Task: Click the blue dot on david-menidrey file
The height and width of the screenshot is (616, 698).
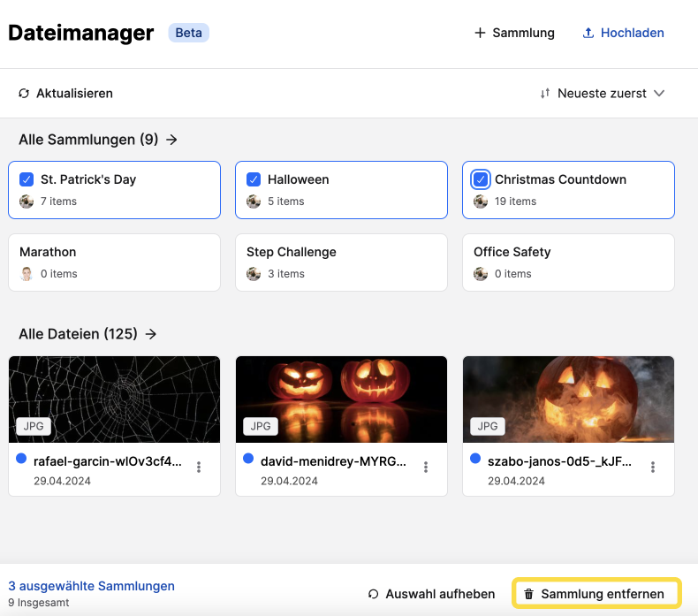Action: point(248,459)
